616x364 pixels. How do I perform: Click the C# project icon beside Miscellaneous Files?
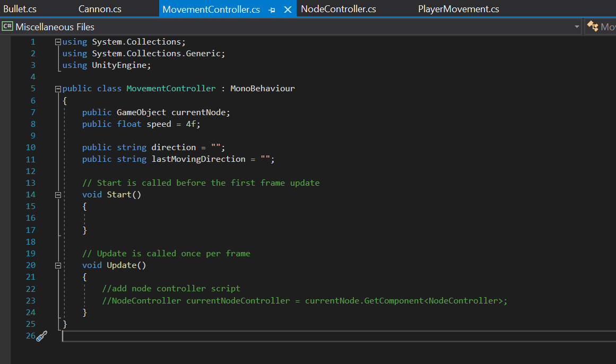click(x=7, y=27)
